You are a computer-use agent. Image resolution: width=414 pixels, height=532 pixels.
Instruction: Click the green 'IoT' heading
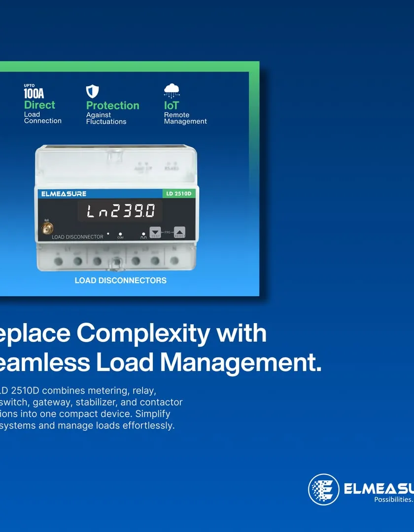tap(172, 105)
